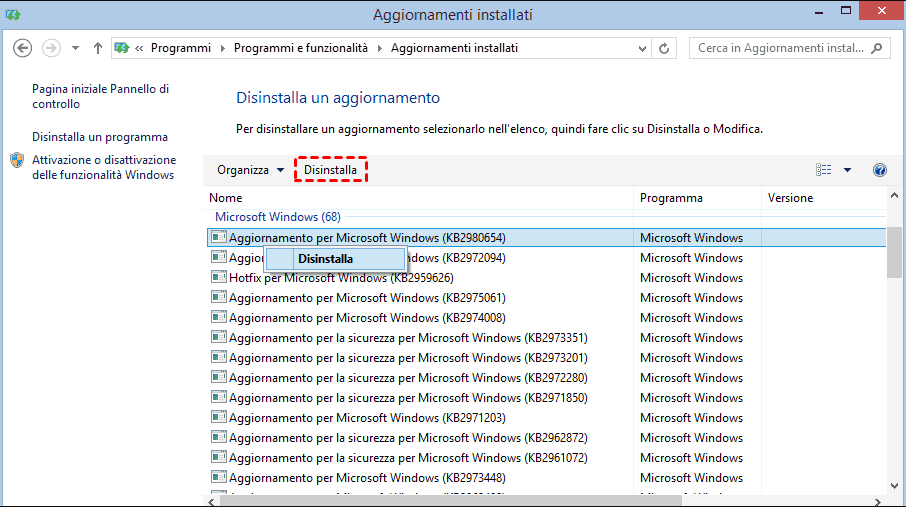Open Pagina iniziale Pannello di controllo

coord(100,96)
